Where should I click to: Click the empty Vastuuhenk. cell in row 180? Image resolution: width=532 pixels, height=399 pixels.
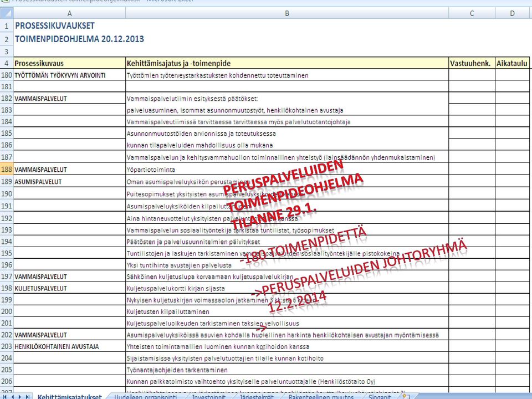[x=472, y=75]
